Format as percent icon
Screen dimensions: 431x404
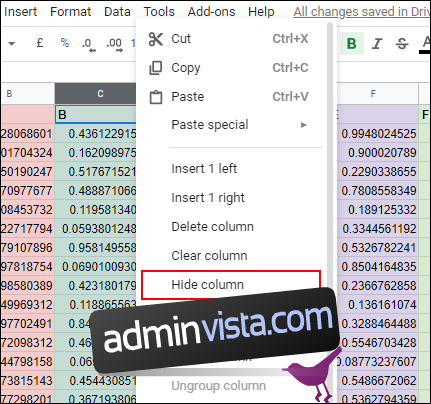(65, 43)
